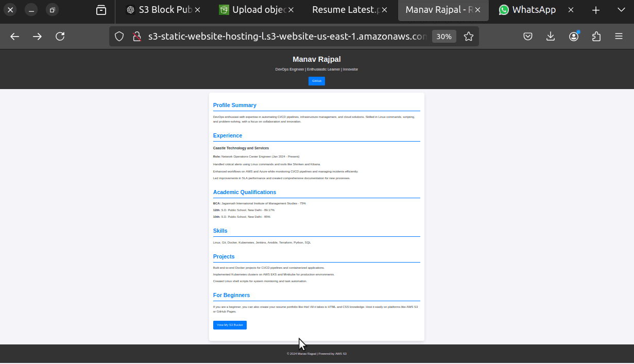634x364 pixels.
Task: Open the Extensions puzzle icon
Action: [x=596, y=37]
